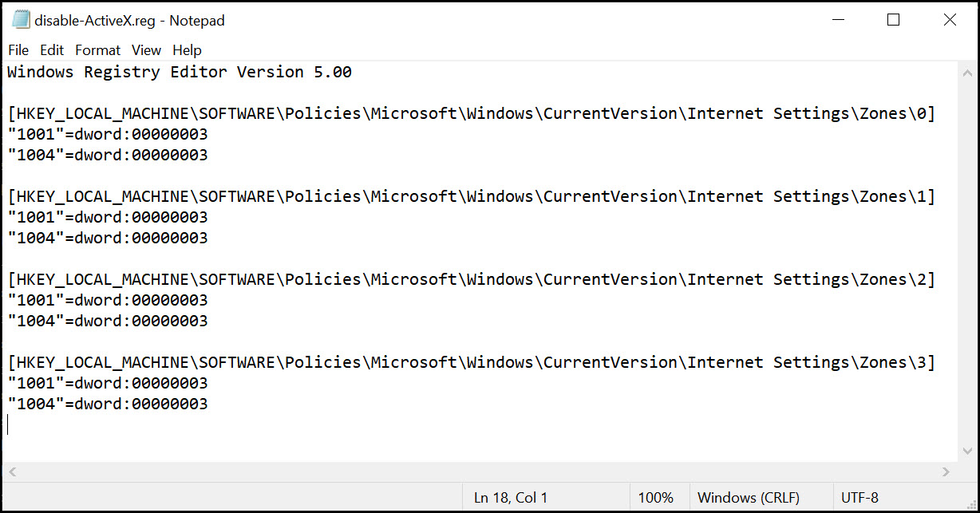The width and height of the screenshot is (980, 513).
Task: Click the cursor position indicator Ln 18, Col 1
Action: 510,497
